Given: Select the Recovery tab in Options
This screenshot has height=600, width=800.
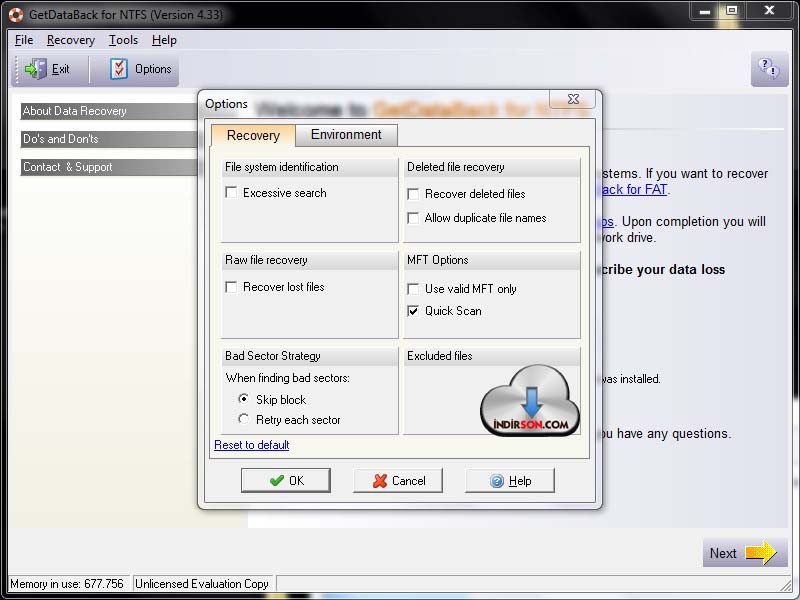Looking at the screenshot, I should (x=253, y=135).
